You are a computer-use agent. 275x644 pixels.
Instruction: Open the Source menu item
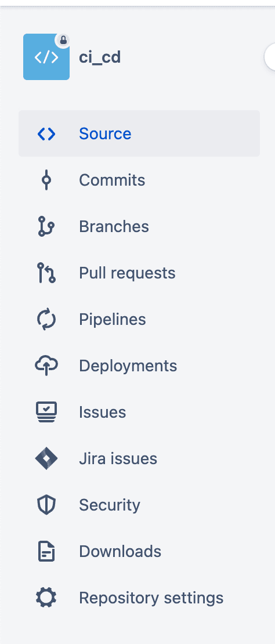(139, 133)
